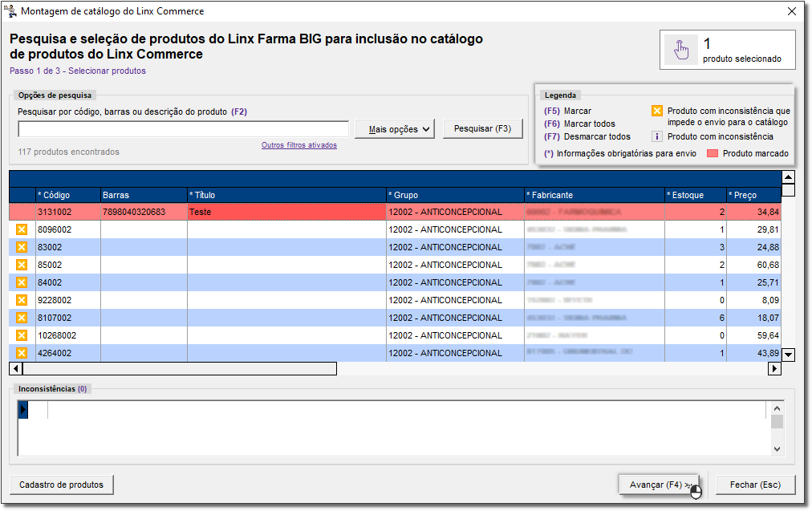Click barcode 7898040320683 cell

pyautogui.click(x=144, y=212)
